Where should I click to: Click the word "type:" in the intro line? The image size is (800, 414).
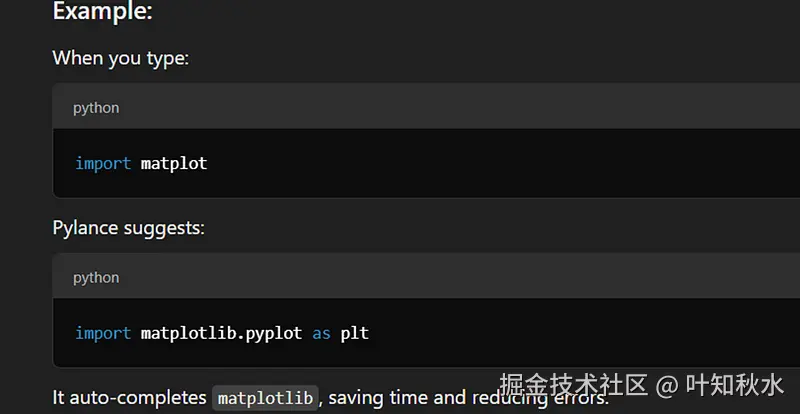click(x=167, y=58)
